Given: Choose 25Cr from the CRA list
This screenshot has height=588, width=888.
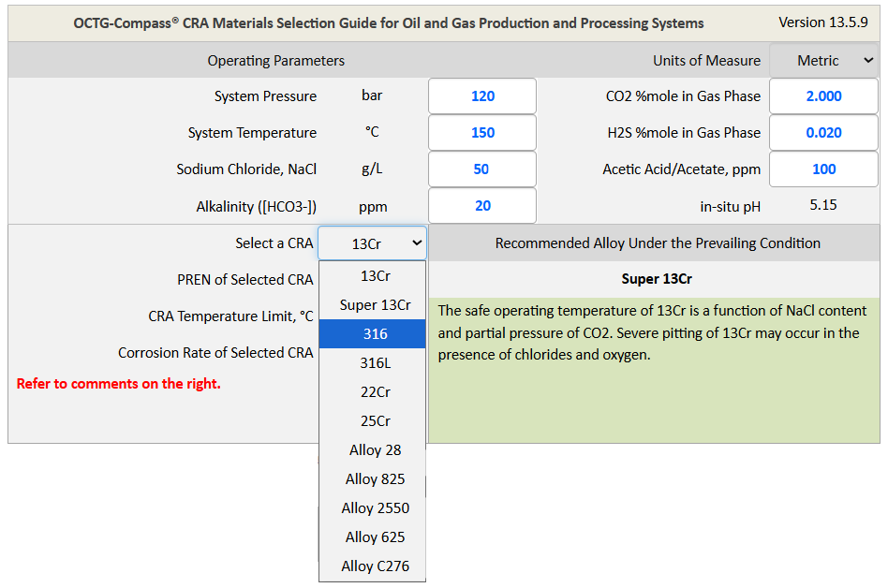Looking at the screenshot, I should [373, 421].
